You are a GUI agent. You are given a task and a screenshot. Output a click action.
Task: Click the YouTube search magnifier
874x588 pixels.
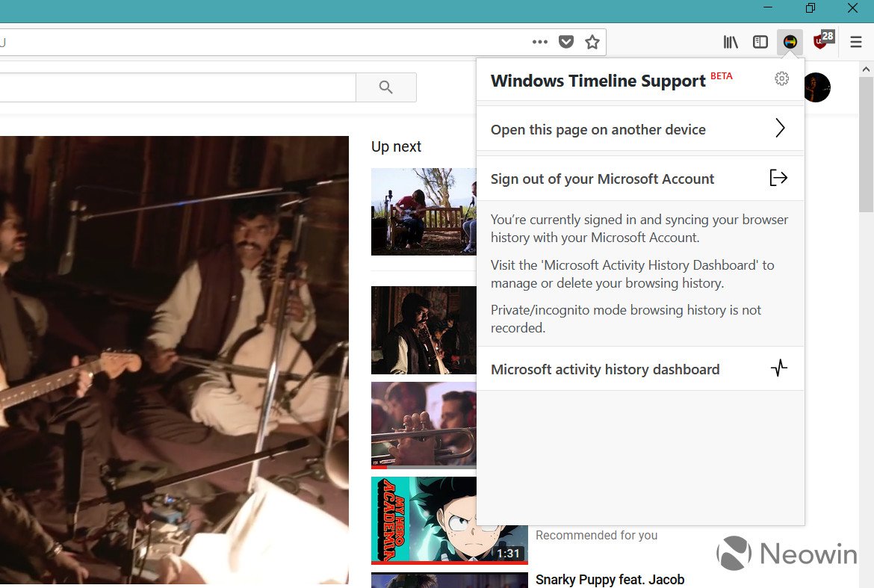385,87
